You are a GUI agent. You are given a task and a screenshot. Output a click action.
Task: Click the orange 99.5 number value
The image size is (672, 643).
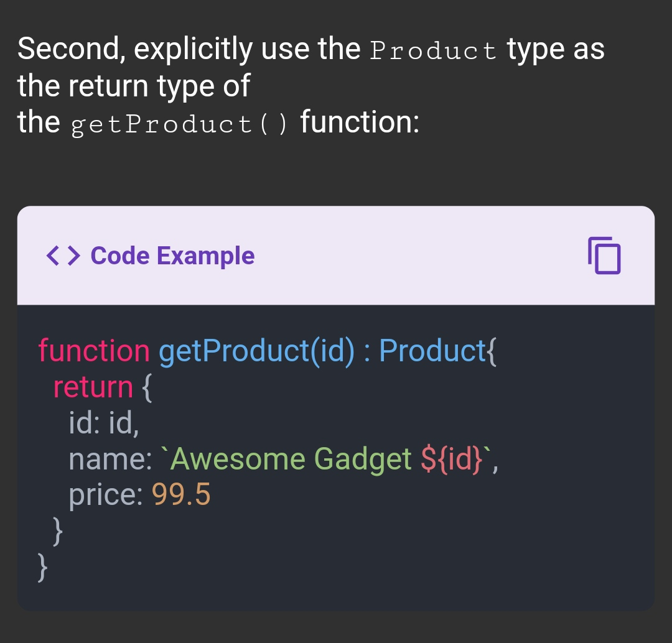(181, 495)
